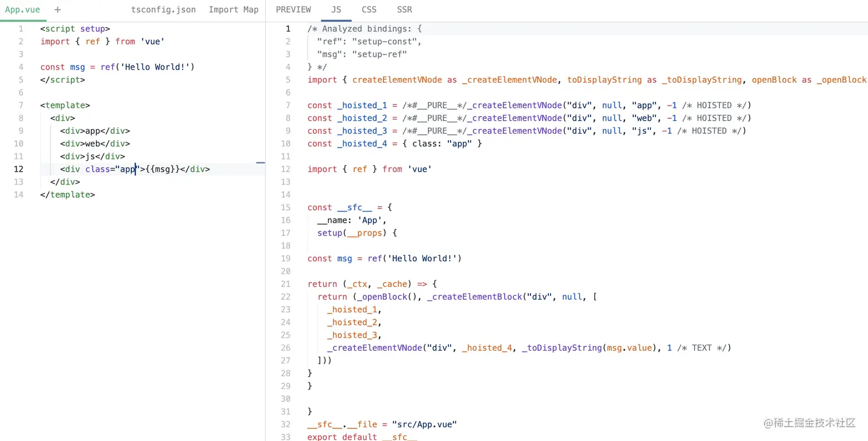Image resolution: width=868 pixels, height=441 pixels.
Task: Click the _hoisted_4 constant on line 10
Action: [x=362, y=144]
